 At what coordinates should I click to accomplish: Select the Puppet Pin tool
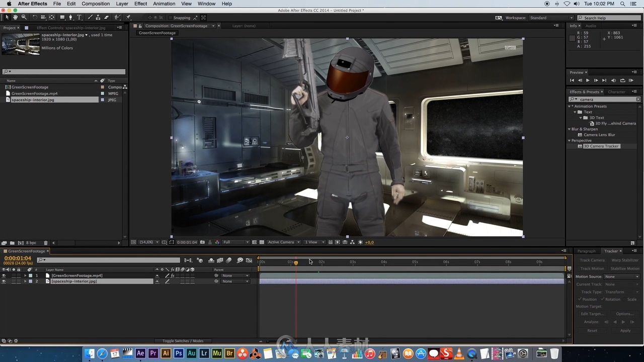point(128,17)
